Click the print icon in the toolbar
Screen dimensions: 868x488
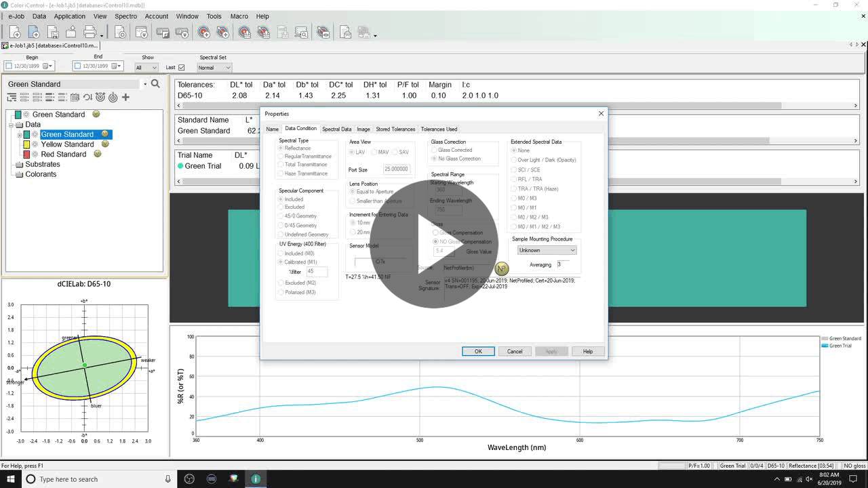point(90,32)
